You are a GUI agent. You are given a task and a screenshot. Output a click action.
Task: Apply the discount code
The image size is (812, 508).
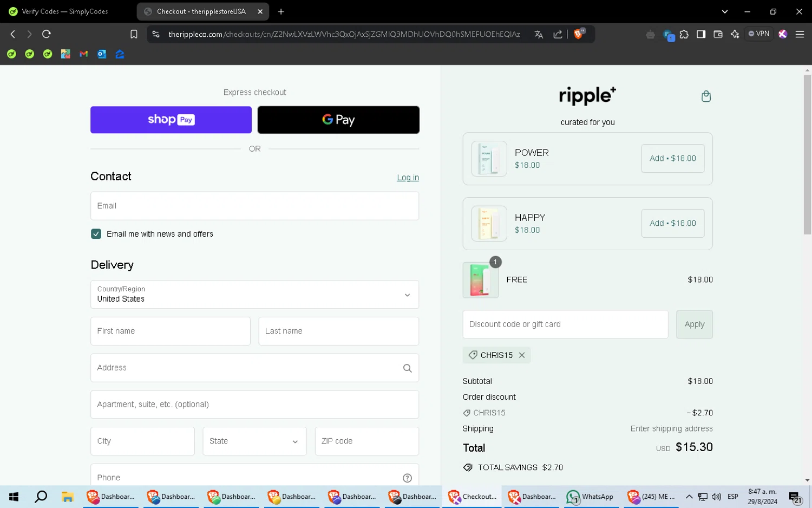(695, 324)
